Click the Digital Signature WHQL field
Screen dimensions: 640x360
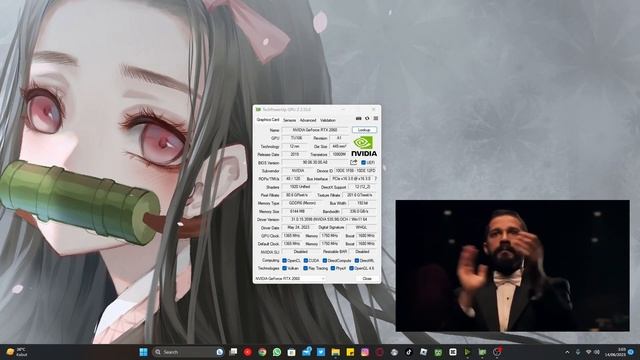tap(361, 227)
